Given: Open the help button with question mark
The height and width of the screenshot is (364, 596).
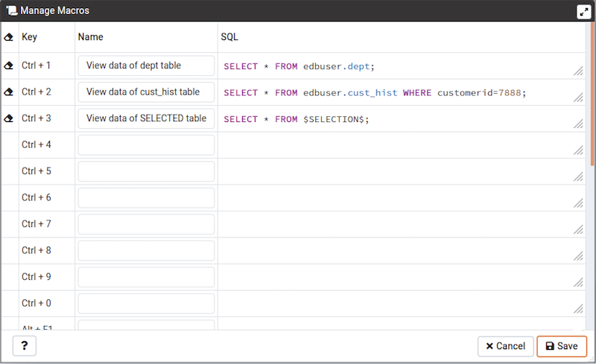Looking at the screenshot, I should pyautogui.click(x=25, y=345).
